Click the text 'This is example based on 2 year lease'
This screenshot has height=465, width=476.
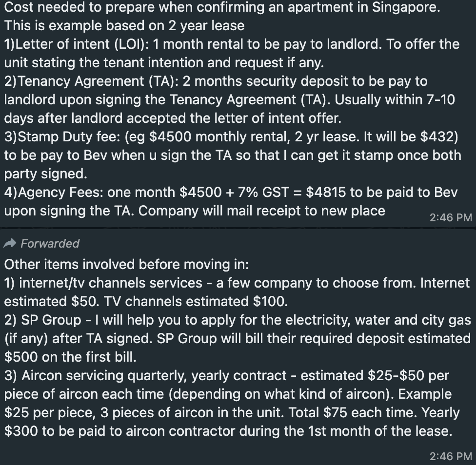click(x=124, y=26)
